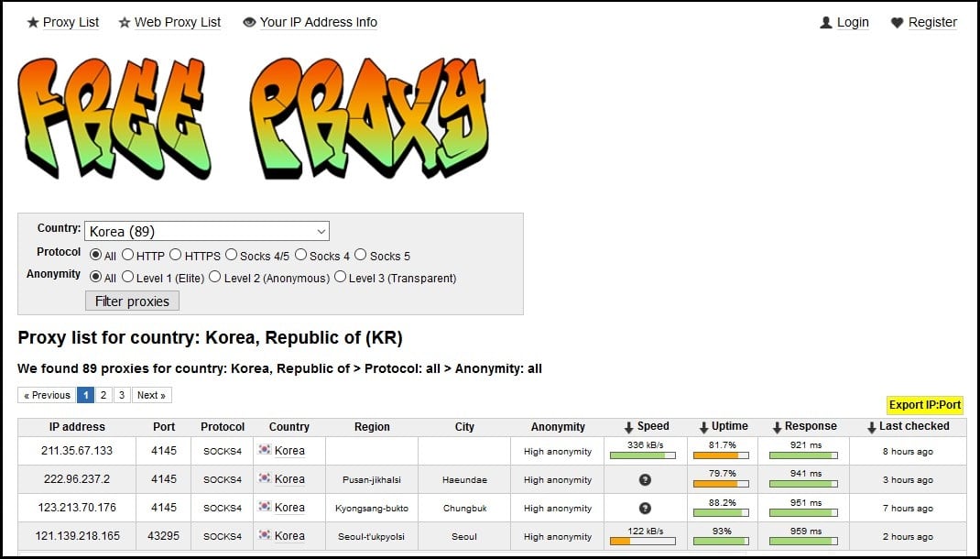Click the Protocol column header
980x559 pixels.
click(223, 427)
